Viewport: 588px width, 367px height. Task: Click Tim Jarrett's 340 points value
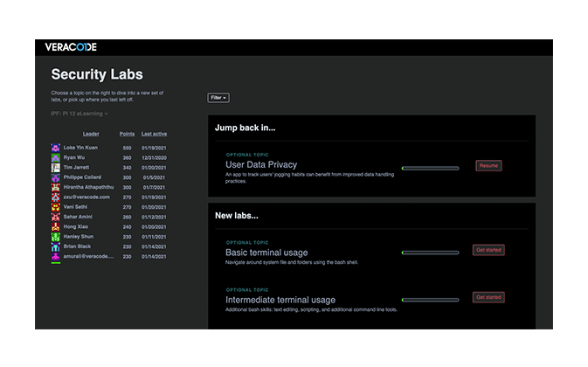click(128, 168)
